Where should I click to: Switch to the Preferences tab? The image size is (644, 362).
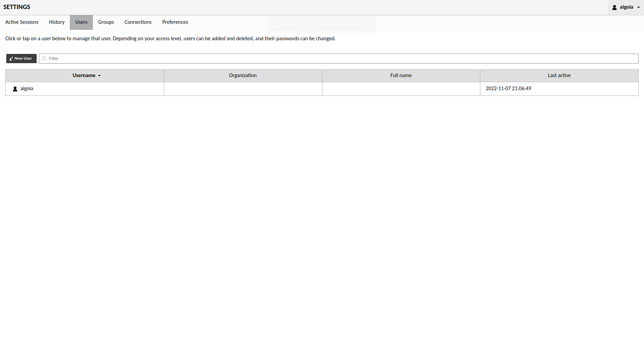tap(175, 22)
